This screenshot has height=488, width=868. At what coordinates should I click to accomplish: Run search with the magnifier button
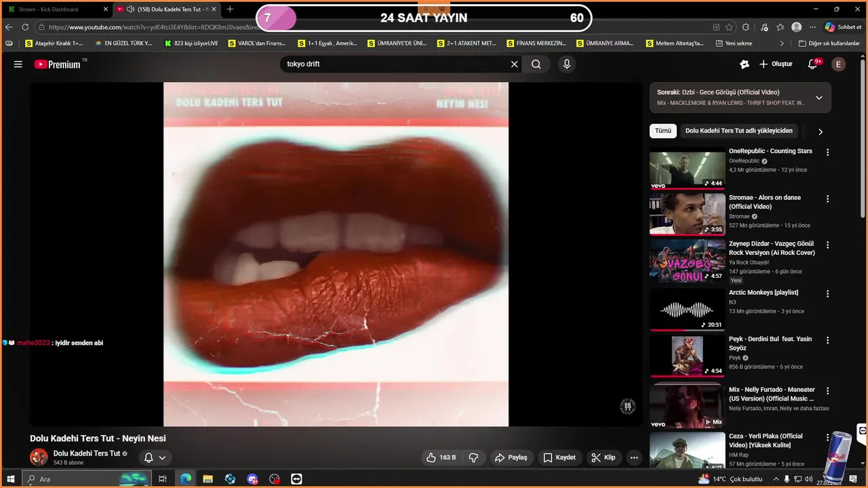(536, 64)
